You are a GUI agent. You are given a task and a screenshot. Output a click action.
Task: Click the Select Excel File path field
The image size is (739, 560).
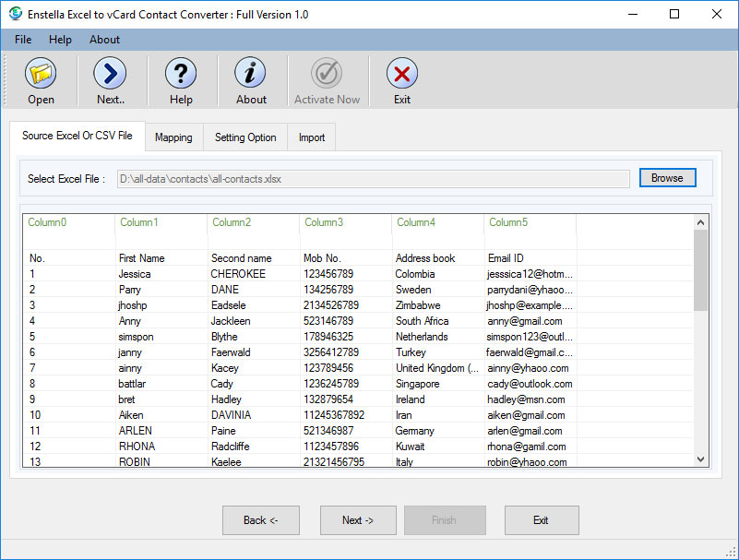374,179
